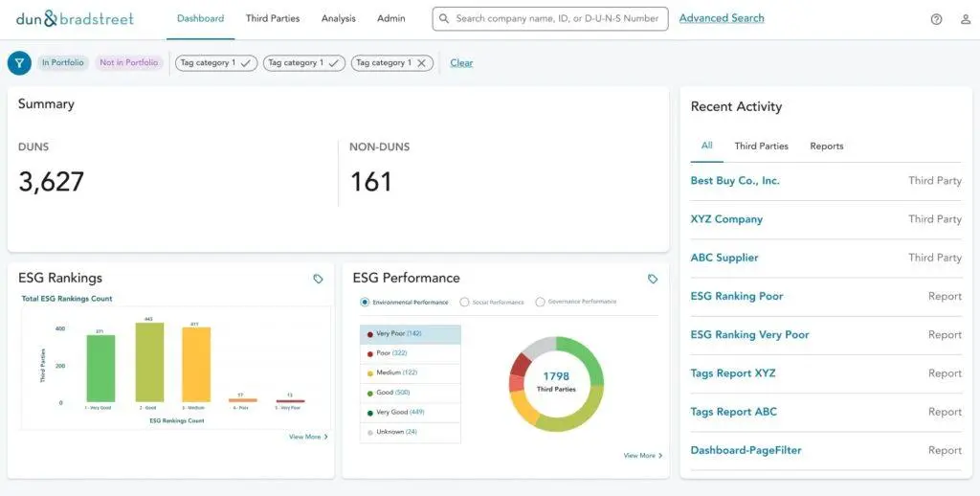Open the help question mark icon
The width and height of the screenshot is (980, 496).
click(x=936, y=19)
